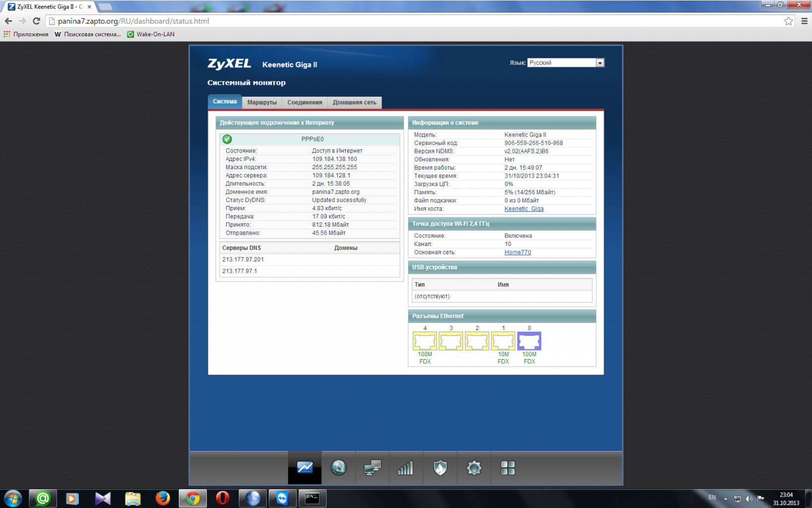Viewport: 812px width, 508px height.
Task: Open a new Chrome tab
Action: [x=105, y=6]
